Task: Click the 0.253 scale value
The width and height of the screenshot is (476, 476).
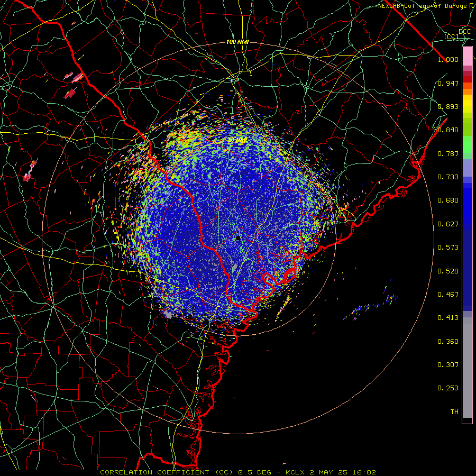Action: click(x=448, y=388)
